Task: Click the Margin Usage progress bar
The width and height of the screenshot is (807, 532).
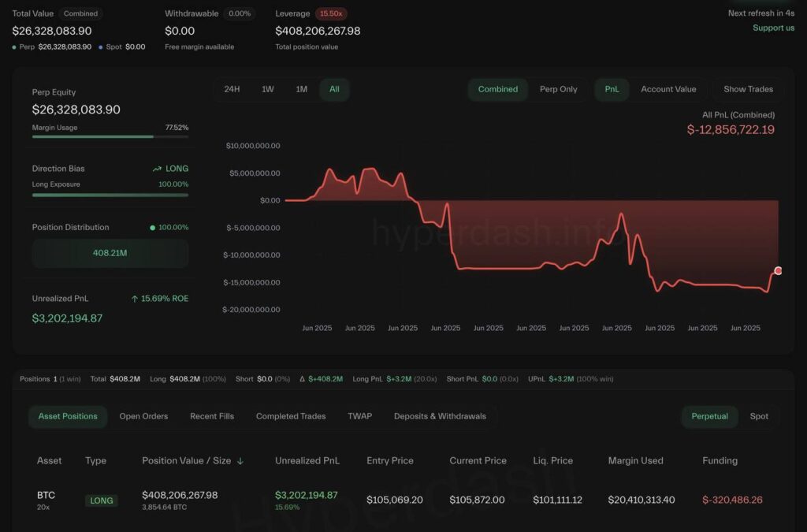Action: (x=110, y=136)
